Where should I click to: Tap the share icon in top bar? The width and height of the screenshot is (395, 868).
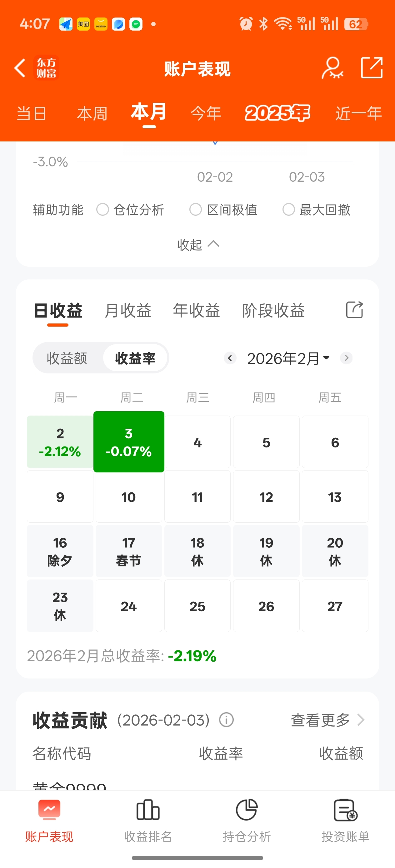point(371,68)
